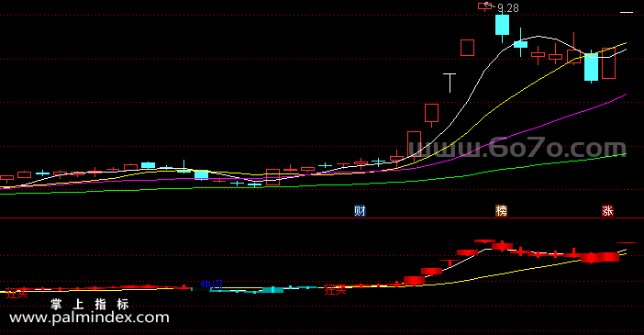Select the white T-shaped candlestick
Viewport: 644px width, 335px height.
click(450, 83)
